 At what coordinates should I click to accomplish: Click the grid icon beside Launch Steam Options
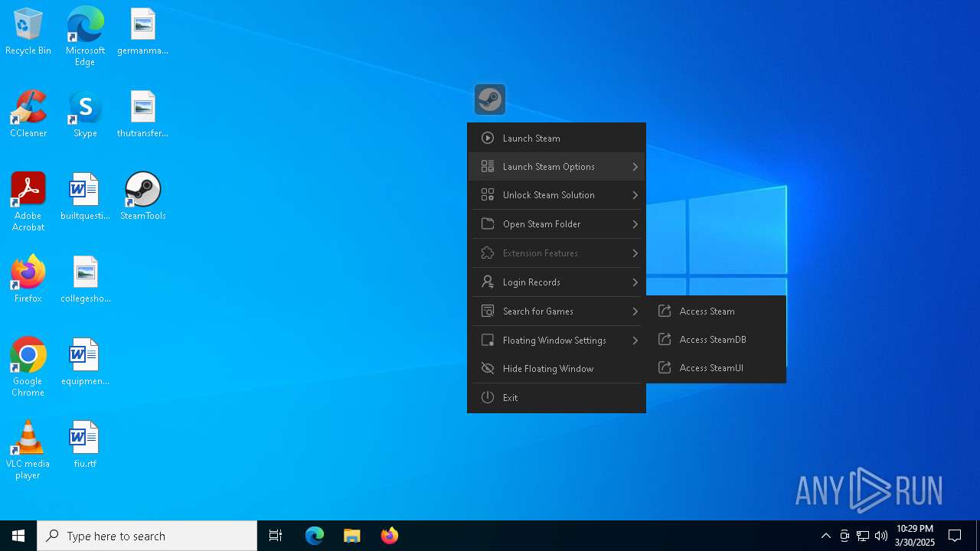[488, 167]
